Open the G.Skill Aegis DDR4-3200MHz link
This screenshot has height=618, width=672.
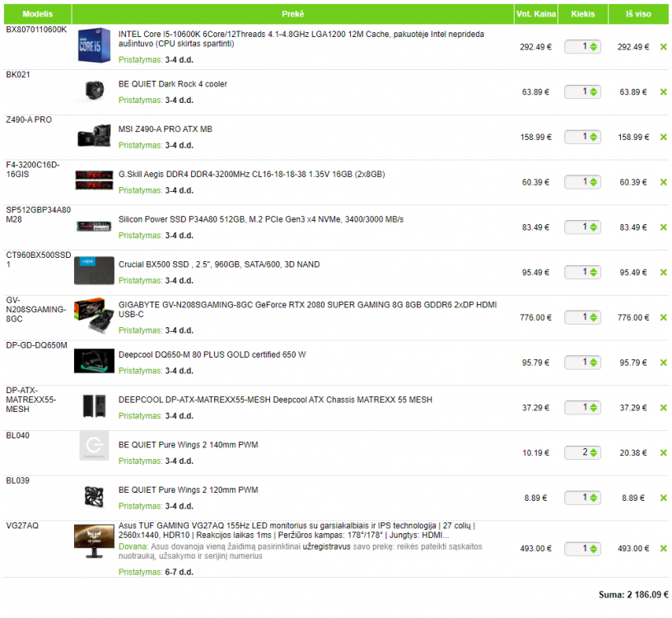[x=251, y=174]
